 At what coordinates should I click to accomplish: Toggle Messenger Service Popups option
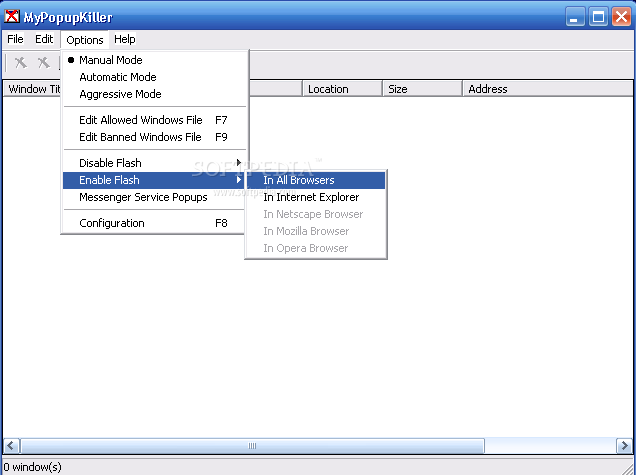click(x=155, y=197)
